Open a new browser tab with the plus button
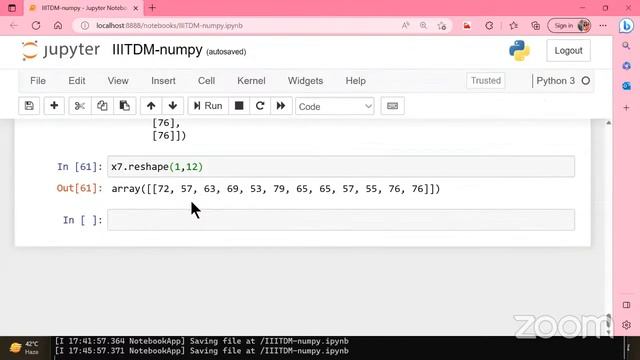This screenshot has width=640, height=360. (x=152, y=8)
